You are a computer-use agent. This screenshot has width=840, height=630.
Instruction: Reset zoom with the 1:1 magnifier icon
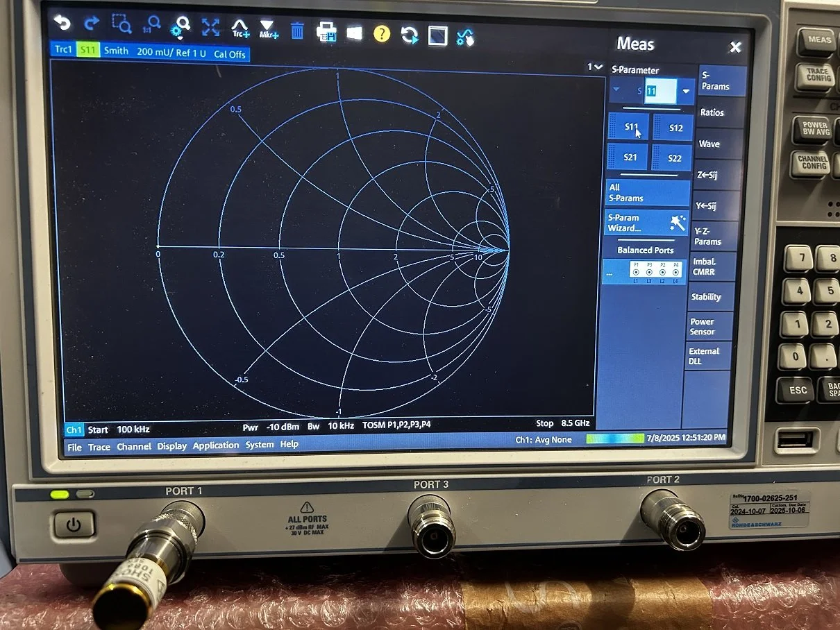[x=151, y=25]
